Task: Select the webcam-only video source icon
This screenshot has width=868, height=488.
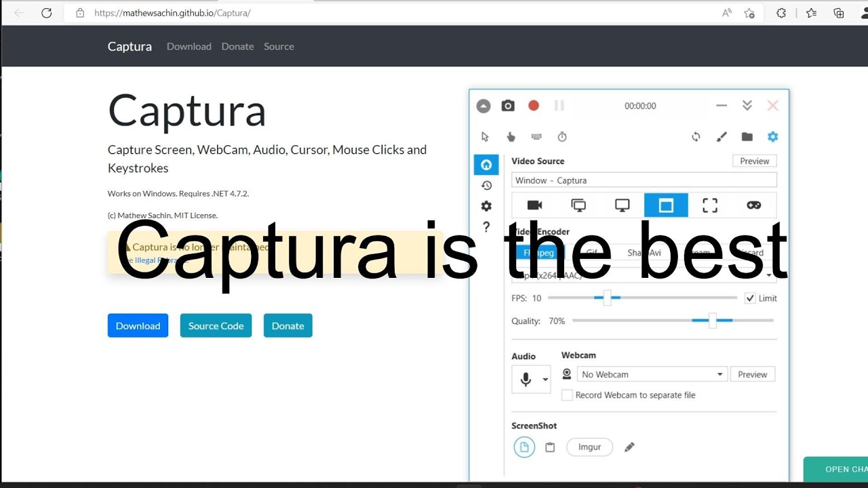Action: pos(534,205)
